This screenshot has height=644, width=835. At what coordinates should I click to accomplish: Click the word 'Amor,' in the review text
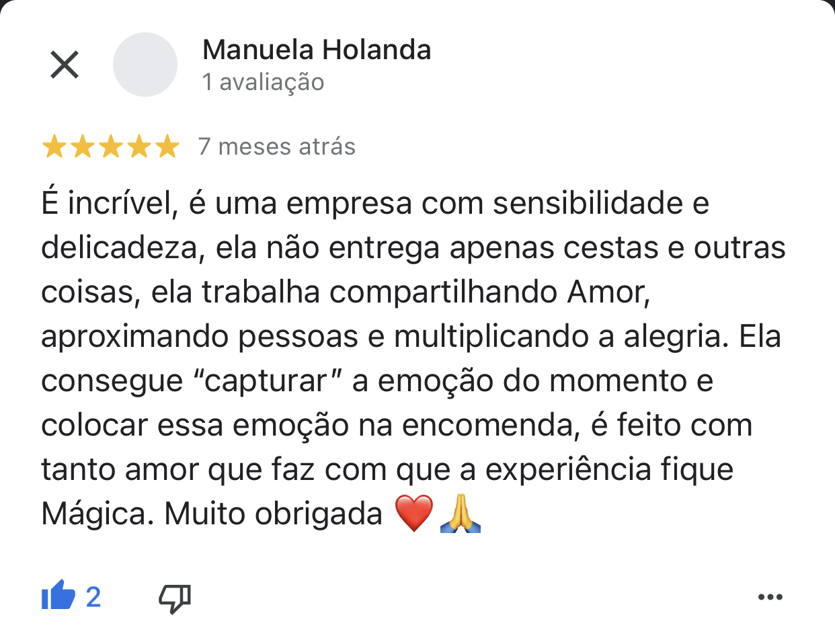609,292
